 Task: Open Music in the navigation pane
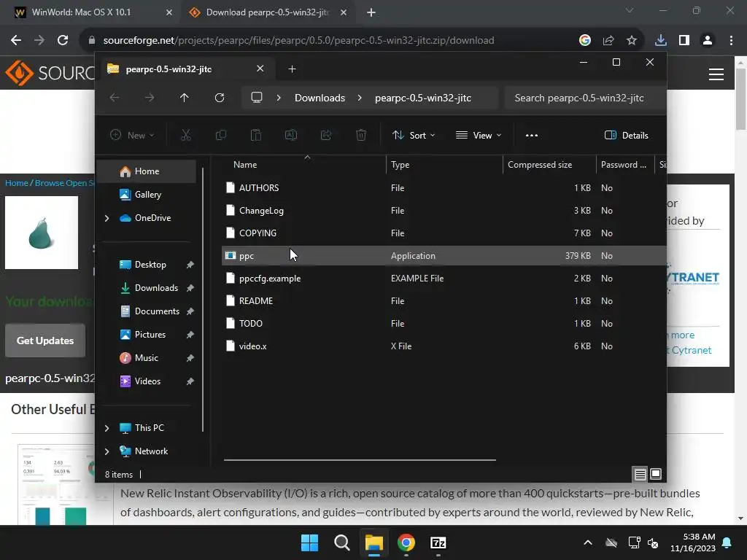click(x=146, y=358)
